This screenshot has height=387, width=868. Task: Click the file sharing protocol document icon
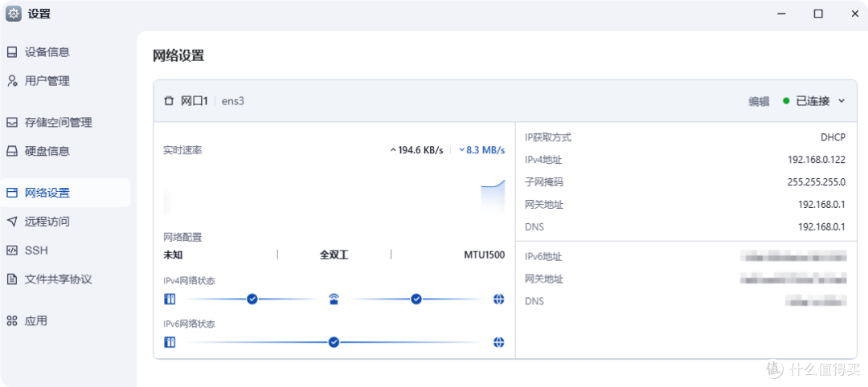[12, 279]
